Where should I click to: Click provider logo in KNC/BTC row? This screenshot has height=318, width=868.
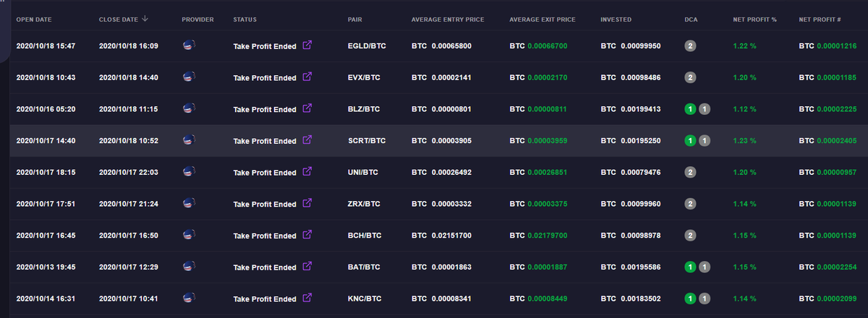(x=190, y=298)
